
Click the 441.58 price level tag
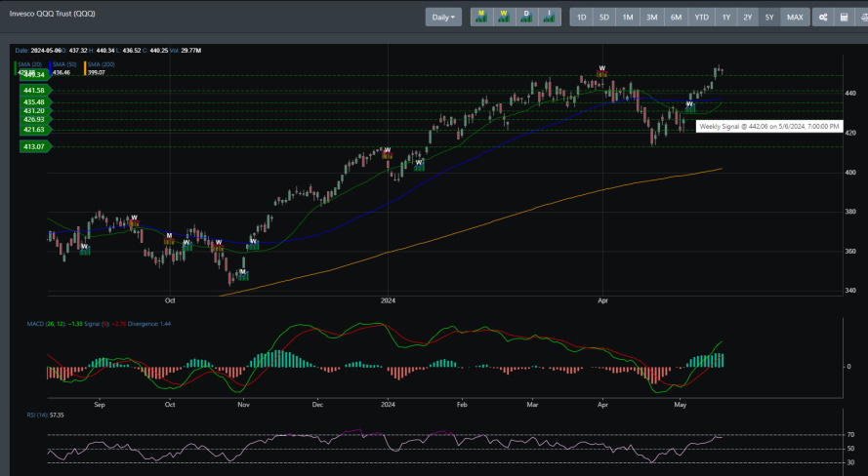pos(35,90)
